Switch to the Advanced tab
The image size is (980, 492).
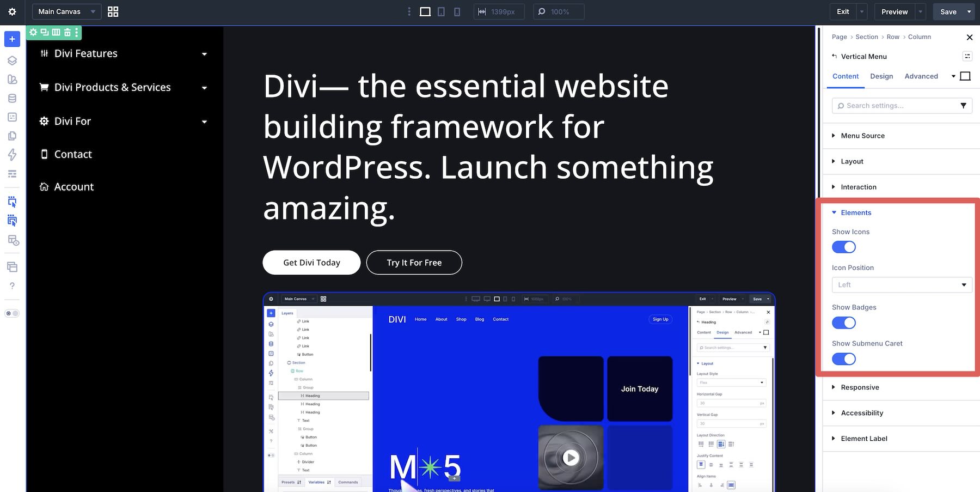tap(921, 76)
